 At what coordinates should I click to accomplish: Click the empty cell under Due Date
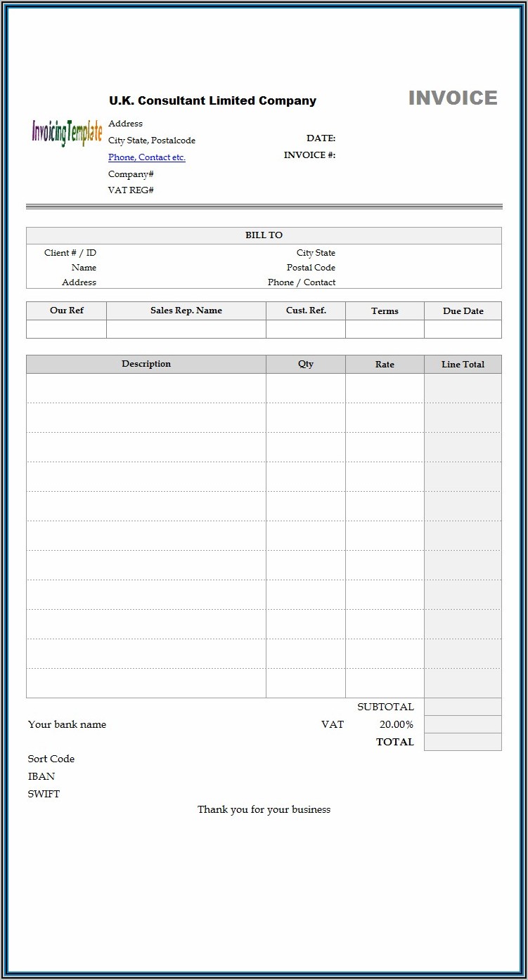(463, 329)
